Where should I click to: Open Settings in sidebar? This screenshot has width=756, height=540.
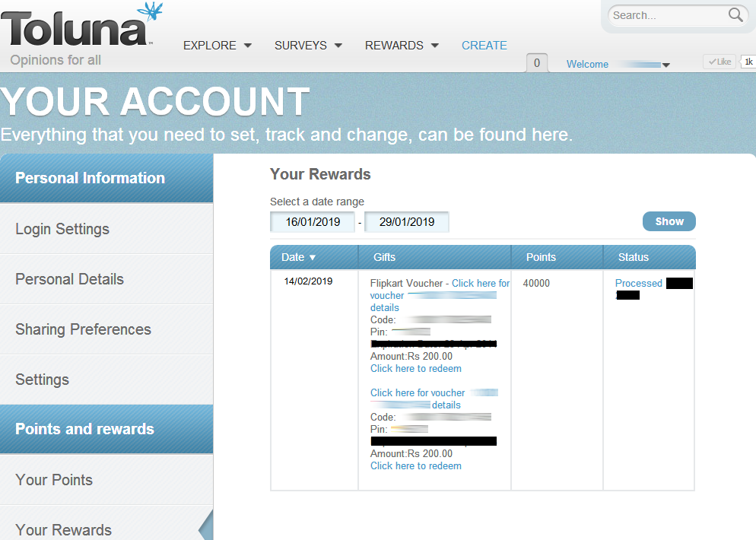(106, 380)
